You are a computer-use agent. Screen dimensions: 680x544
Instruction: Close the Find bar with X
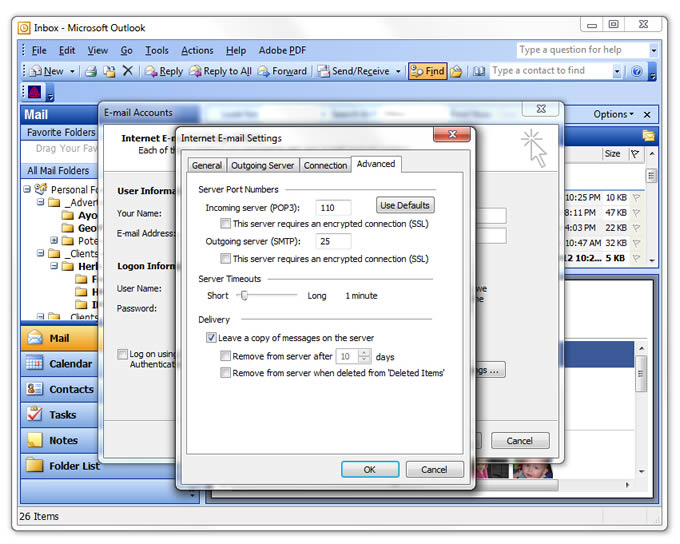tap(647, 115)
